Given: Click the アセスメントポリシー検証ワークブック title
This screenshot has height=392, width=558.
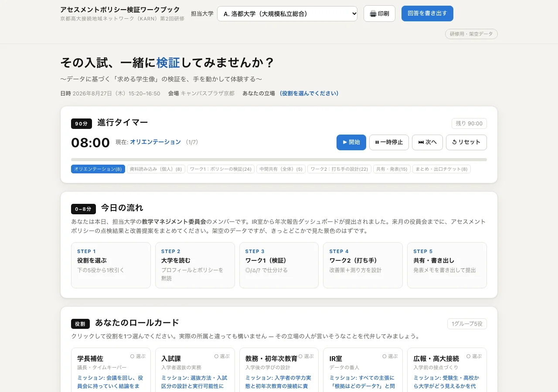Looking at the screenshot, I should tap(120, 10).
